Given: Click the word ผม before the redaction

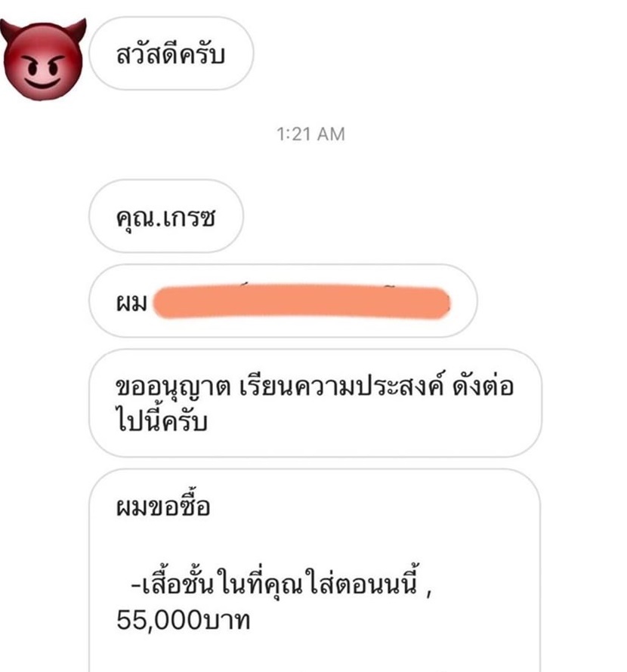Looking at the screenshot, I should pos(131,302).
